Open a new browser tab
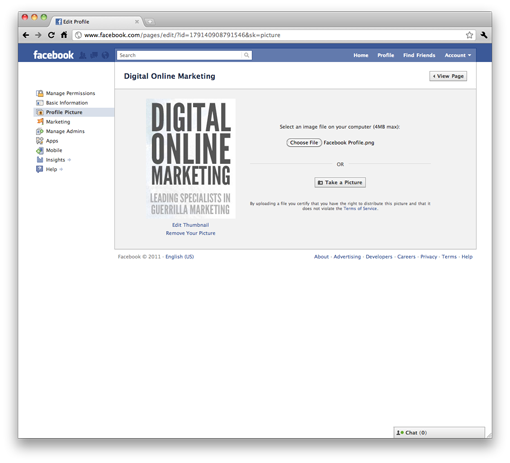This screenshot has width=510, height=463. point(150,22)
